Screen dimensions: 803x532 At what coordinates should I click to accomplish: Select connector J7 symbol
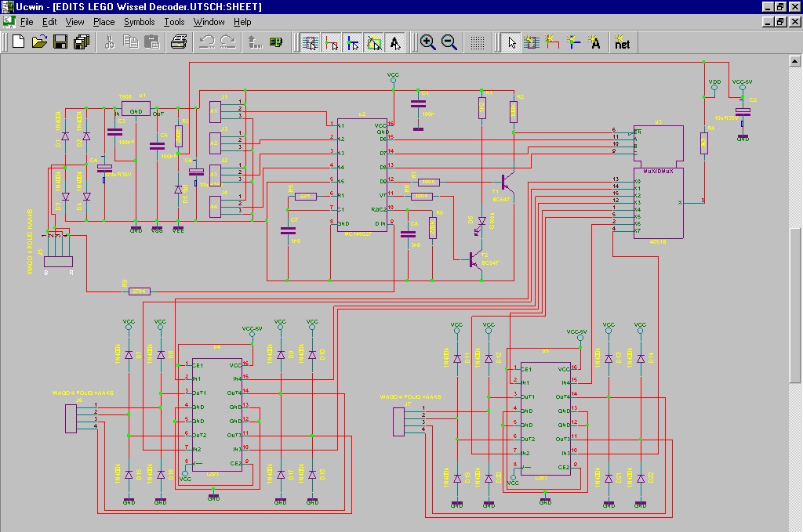click(x=398, y=422)
